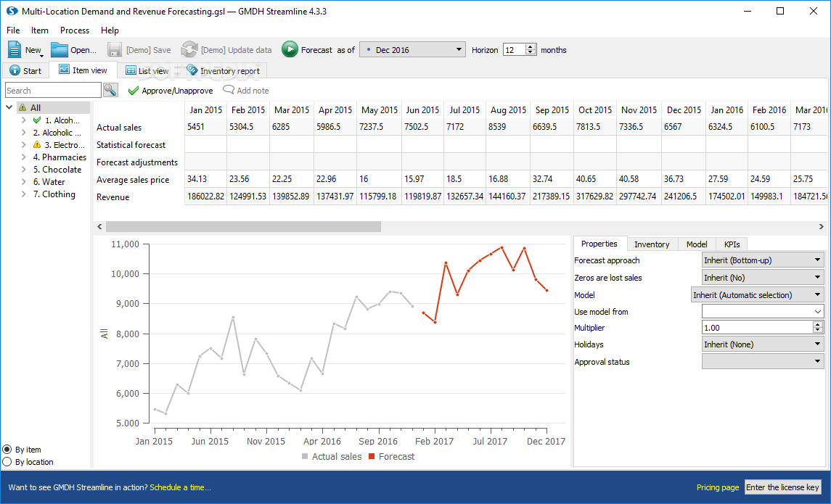Click the Open folder icon
This screenshot has height=504, width=831.
point(60,50)
